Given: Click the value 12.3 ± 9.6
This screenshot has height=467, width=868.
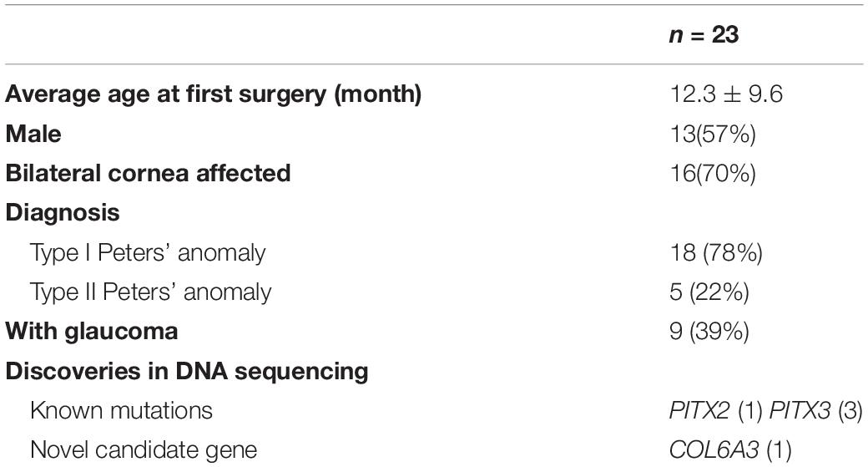Looking at the screenshot, I should 726,94.
